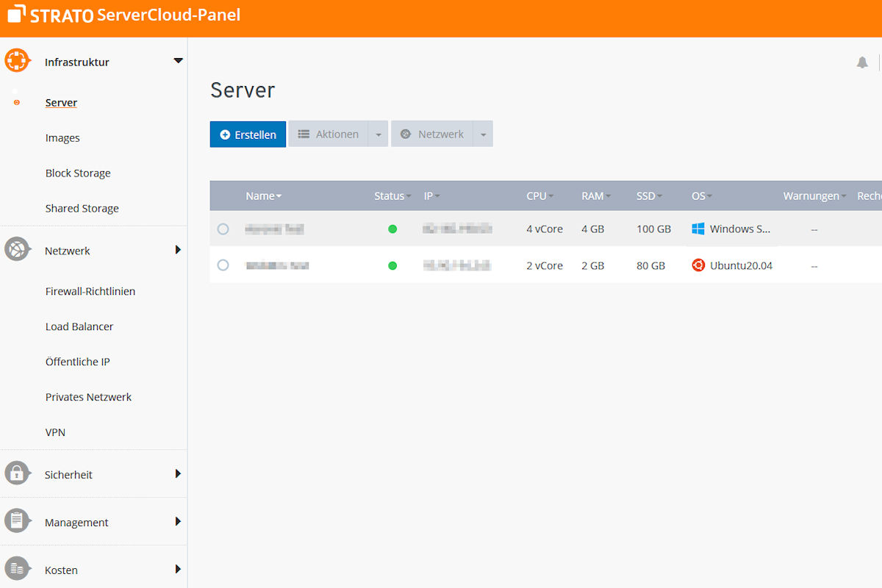Collapse the Infrastruktur section arrow
This screenshot has width=882, height=588.
click(178, 61)
